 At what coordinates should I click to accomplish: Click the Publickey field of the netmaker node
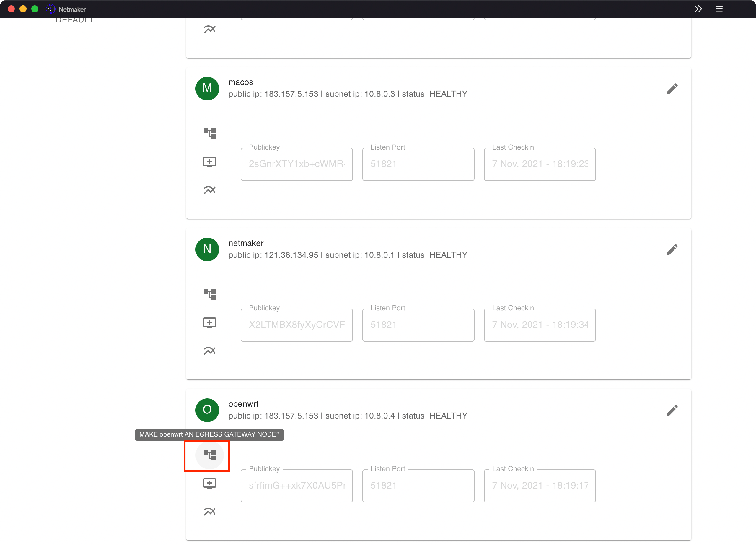click(296, 325)
